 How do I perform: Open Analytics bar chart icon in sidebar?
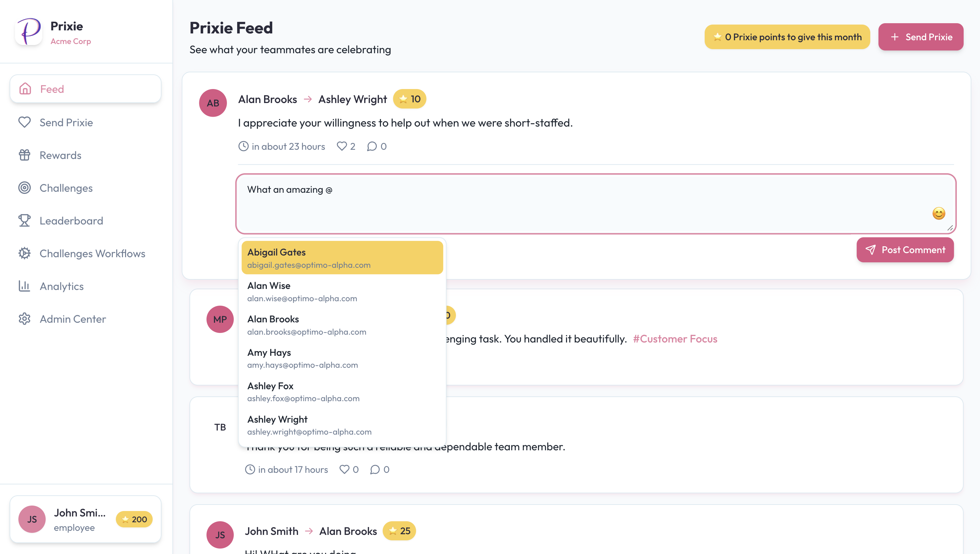(25, 286)
